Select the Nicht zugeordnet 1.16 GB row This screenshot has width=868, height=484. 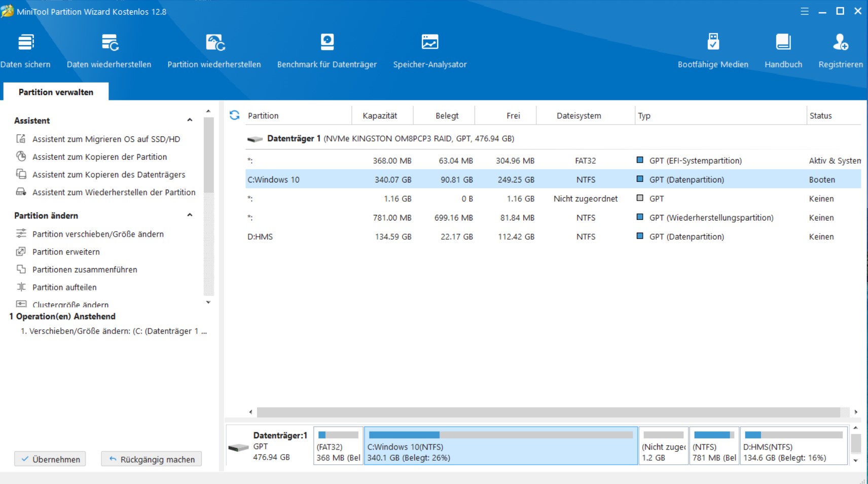point(553,199)
